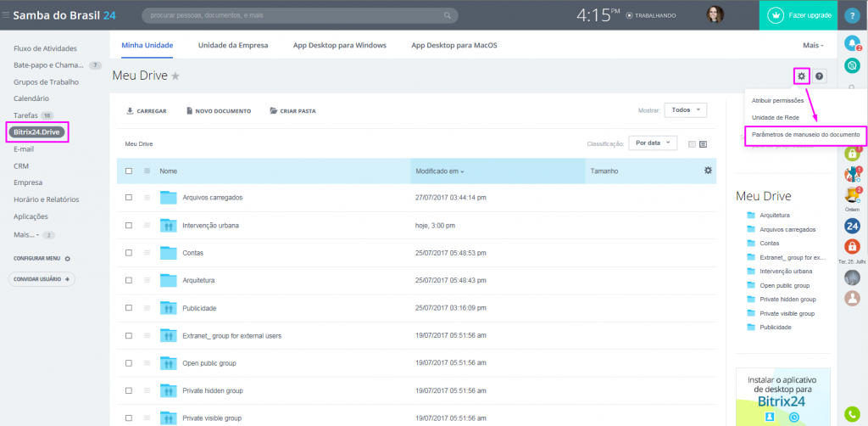The height and width of the screenshot is (426, 868).
Task: Open the CRM sidebar link
Action: click(x=21, y=165)
